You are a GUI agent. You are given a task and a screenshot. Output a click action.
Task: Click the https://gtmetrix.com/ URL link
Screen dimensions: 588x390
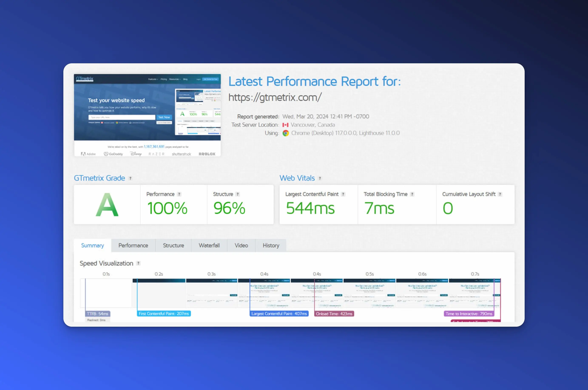275,97
